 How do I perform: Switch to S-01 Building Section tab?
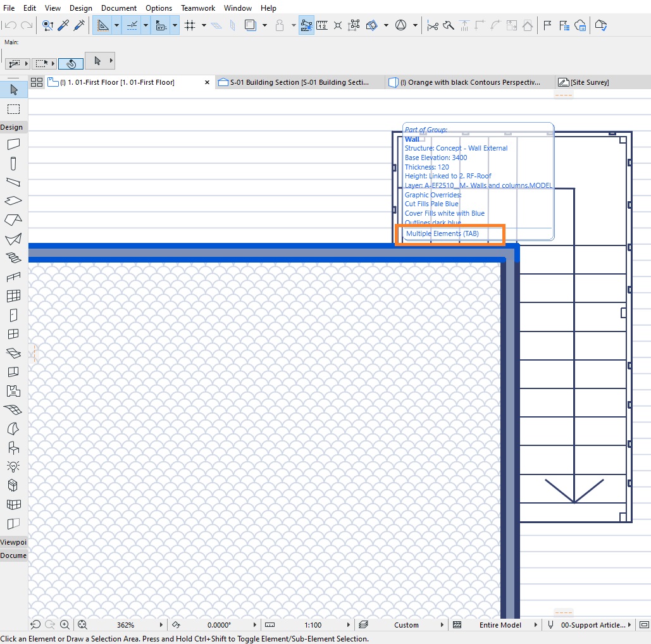pyautogui.click(x=300, y=82)
